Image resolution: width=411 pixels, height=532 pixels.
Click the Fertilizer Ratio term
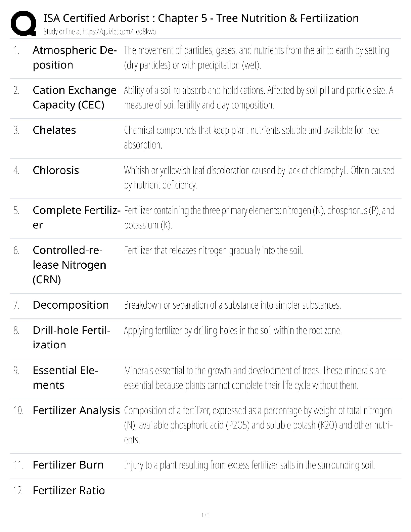tap(68, 490)
